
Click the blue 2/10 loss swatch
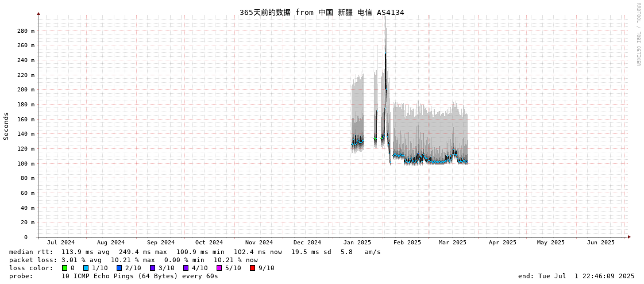(119, 268)
